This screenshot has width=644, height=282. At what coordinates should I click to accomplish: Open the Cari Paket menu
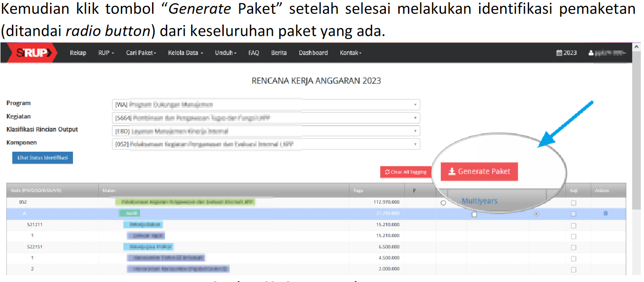coord(141,53)
